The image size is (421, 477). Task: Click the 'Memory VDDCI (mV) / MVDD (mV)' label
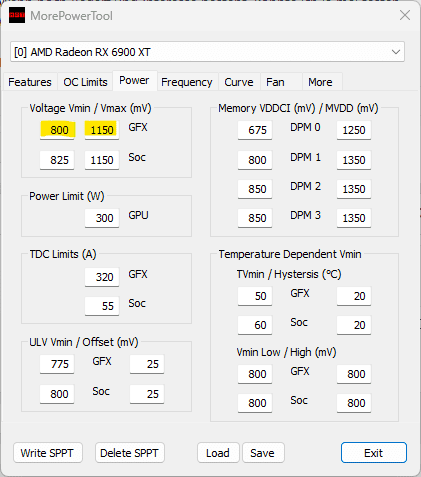click(298, 108)
